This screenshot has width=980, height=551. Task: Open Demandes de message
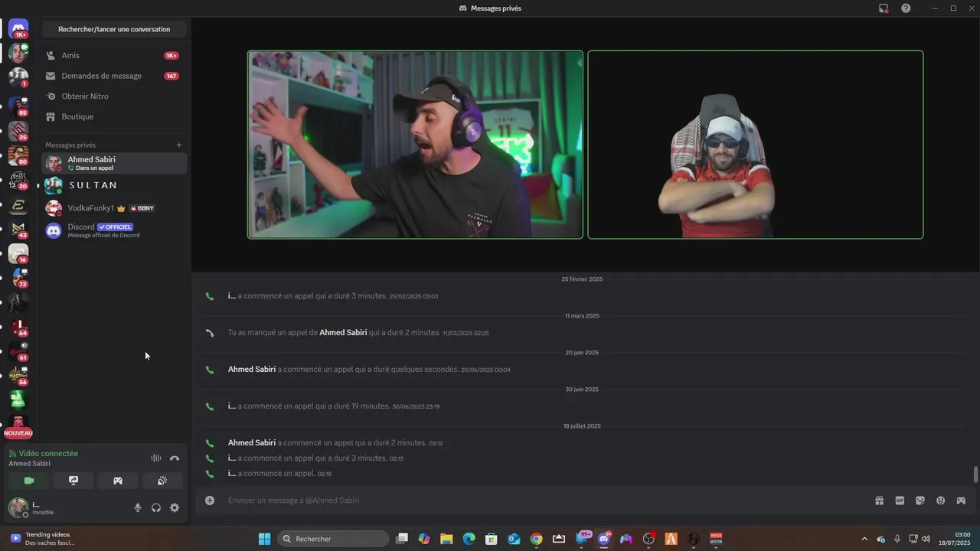[114, 76]
